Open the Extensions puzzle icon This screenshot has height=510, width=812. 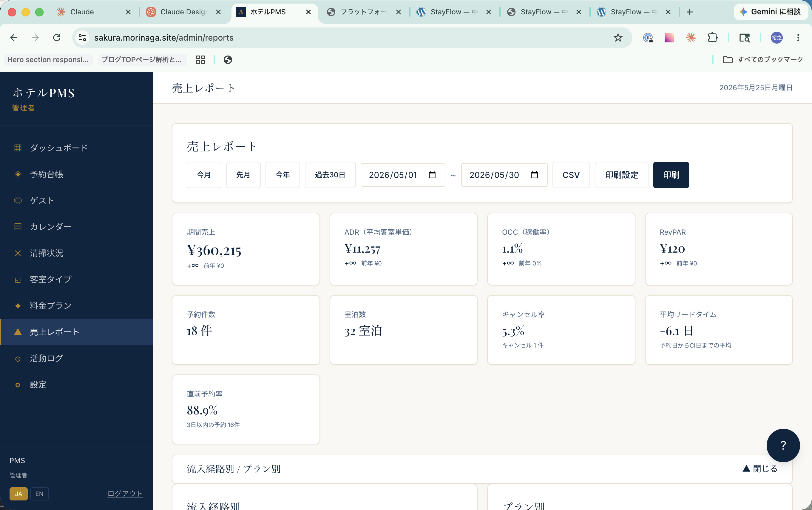713,37
